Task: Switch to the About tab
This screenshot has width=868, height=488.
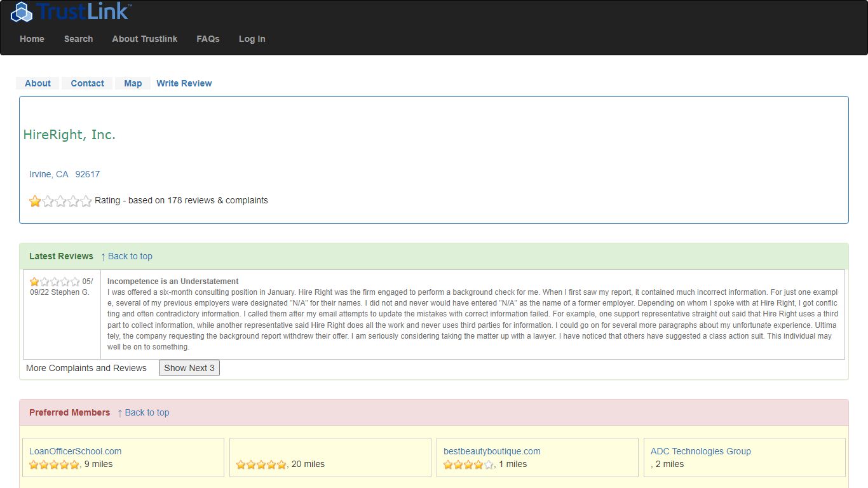Action: coord(37,83)
